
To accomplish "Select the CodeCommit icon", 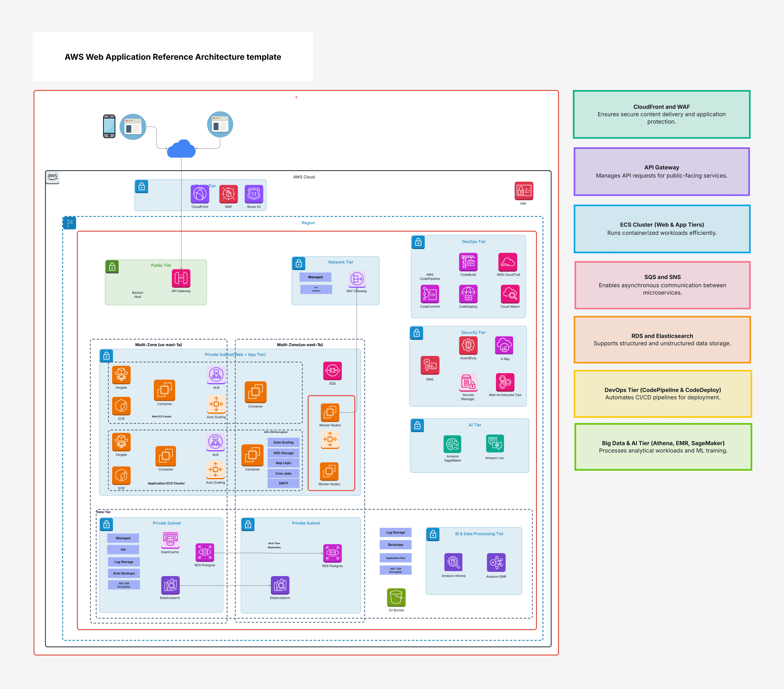I will coord(430,294).
